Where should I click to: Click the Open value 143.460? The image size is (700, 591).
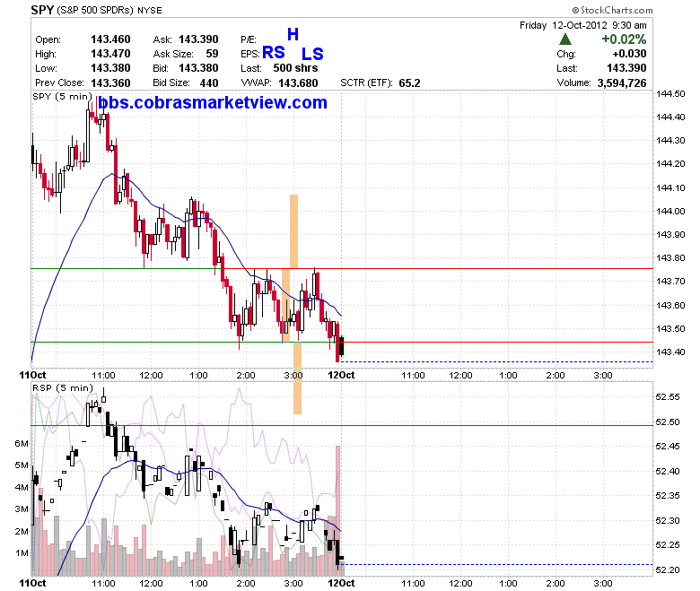[x=110, y=39]
